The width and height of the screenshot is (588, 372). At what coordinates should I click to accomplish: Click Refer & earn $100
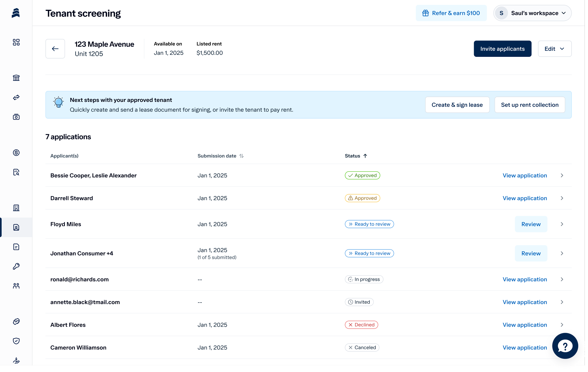click(x=451, y=13)
